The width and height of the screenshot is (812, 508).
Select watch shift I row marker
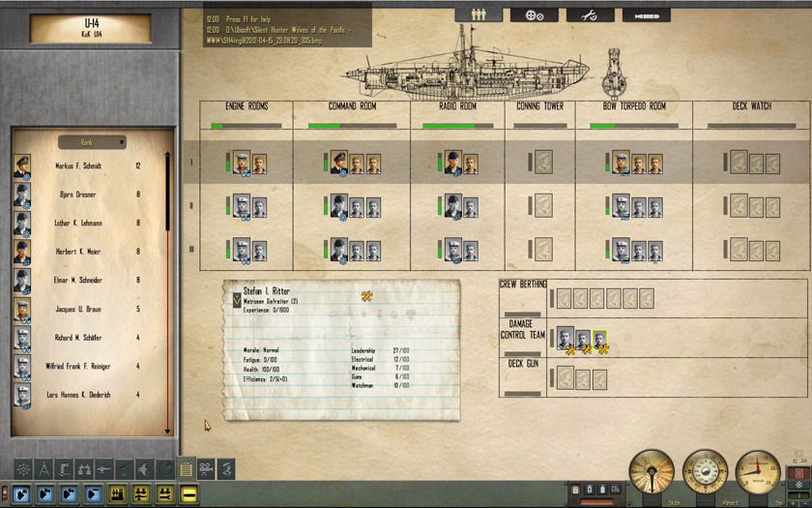191,163
